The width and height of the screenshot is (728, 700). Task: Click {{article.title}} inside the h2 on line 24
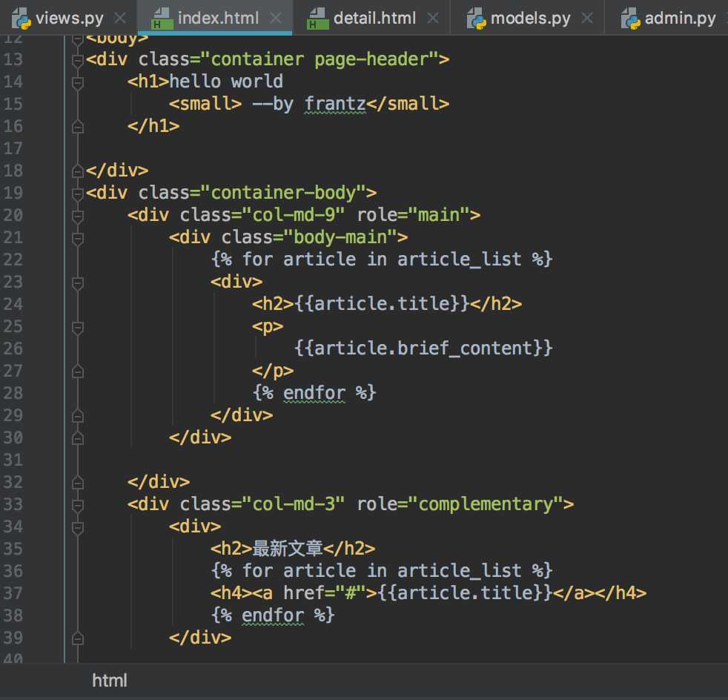click(x=382, y=304)
